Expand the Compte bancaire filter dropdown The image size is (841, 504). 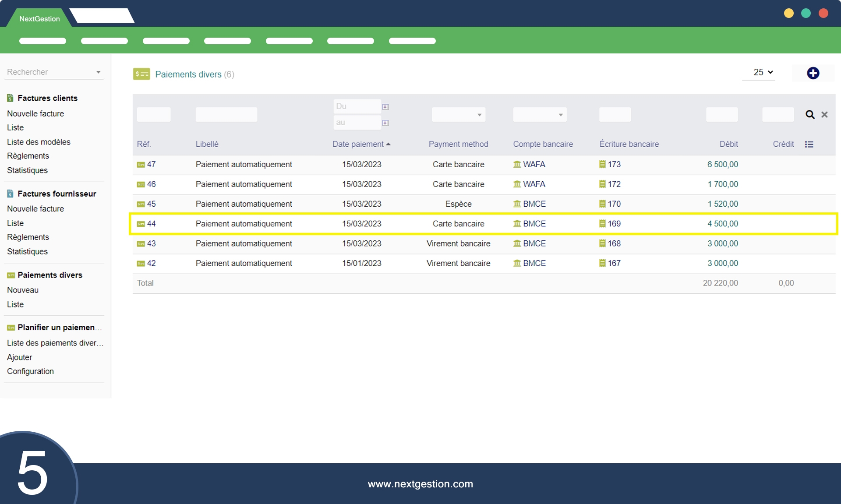point(540,115)
